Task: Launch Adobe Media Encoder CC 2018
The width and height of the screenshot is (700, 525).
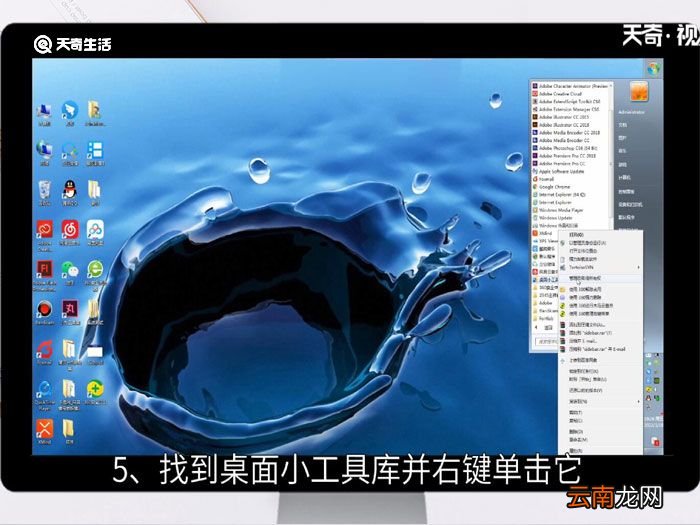Action: (x=566, y=133)
